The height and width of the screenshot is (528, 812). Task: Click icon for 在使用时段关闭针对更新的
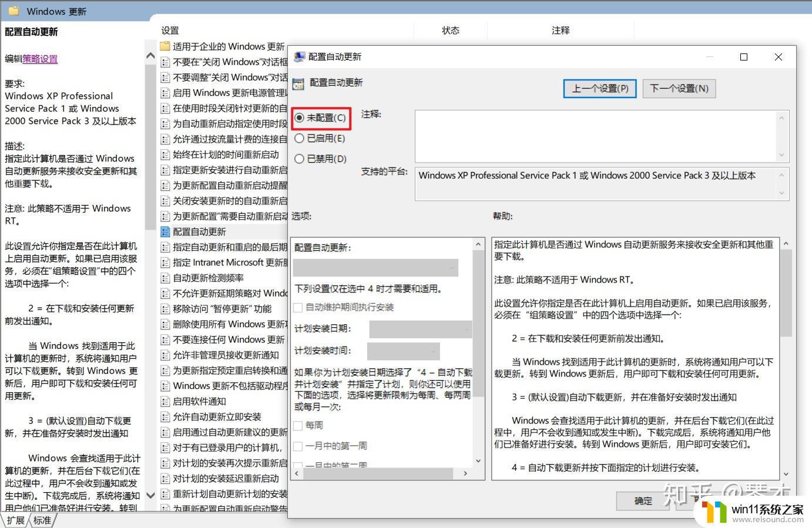point(165,108)
